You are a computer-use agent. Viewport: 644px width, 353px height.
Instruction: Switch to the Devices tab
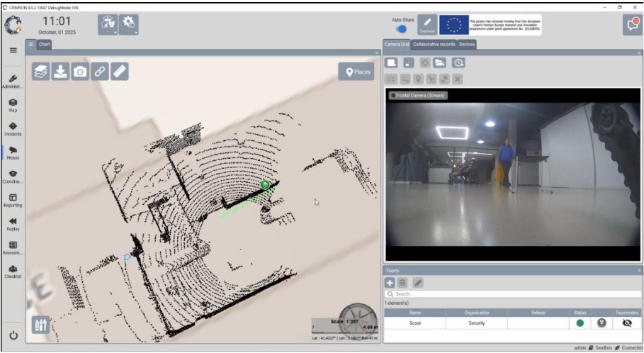pos(467,44)
